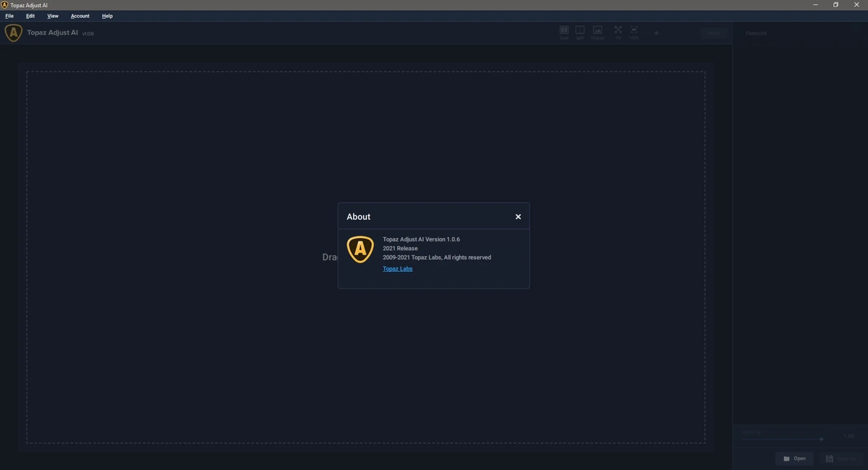Open the Topaz Labs link

(x=398, y=269)
